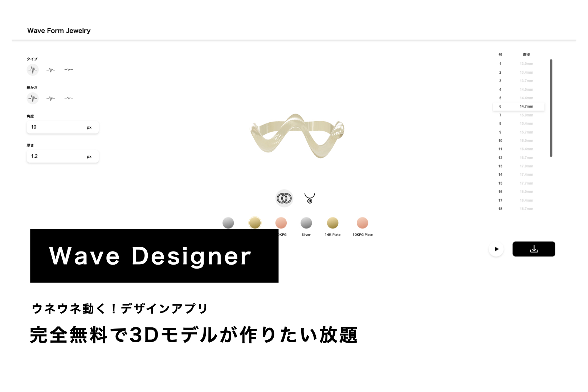
Task: Select the large-amplitude waveform type icon
Action: click(33, 69)
